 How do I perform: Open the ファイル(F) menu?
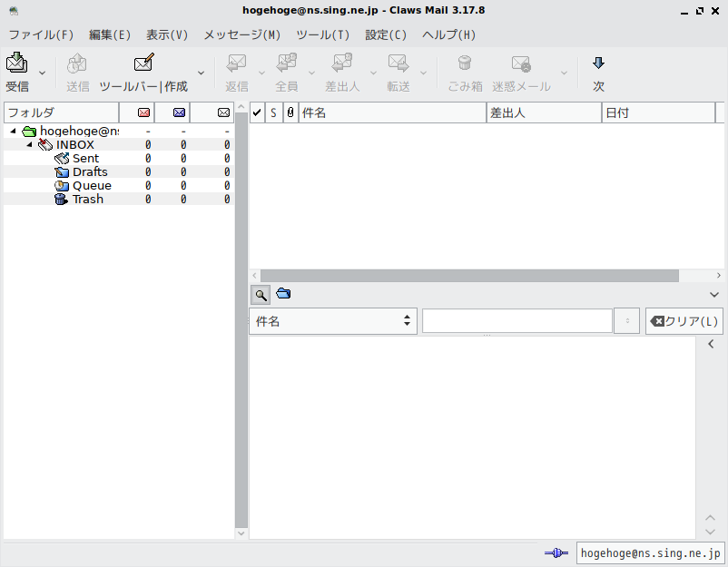click(x=42, y=34)
